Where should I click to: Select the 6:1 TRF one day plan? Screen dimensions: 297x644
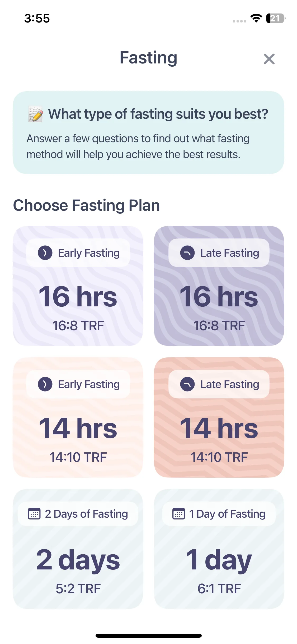[219, 549]
